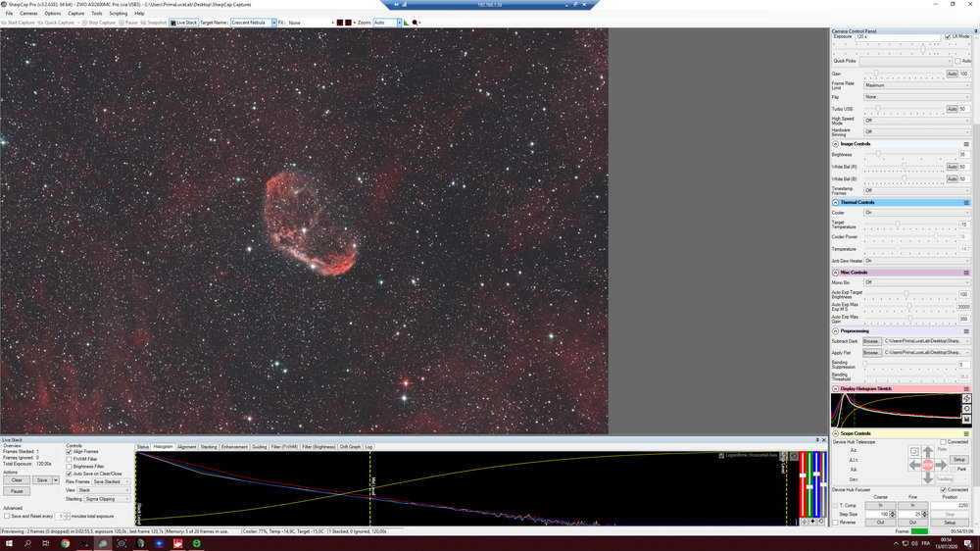Open the Frame Rate Limit dropdown
The height and width of the screenshot is (551, 980).
916,85
